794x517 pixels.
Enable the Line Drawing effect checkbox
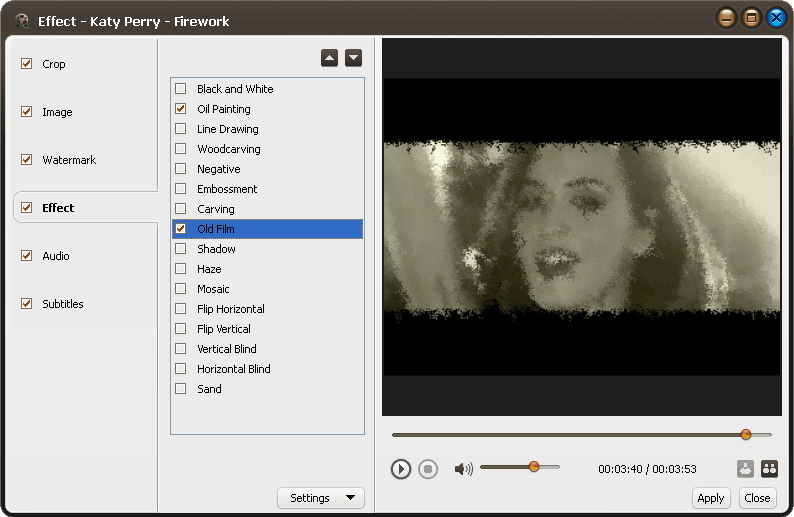coord(181,129)
